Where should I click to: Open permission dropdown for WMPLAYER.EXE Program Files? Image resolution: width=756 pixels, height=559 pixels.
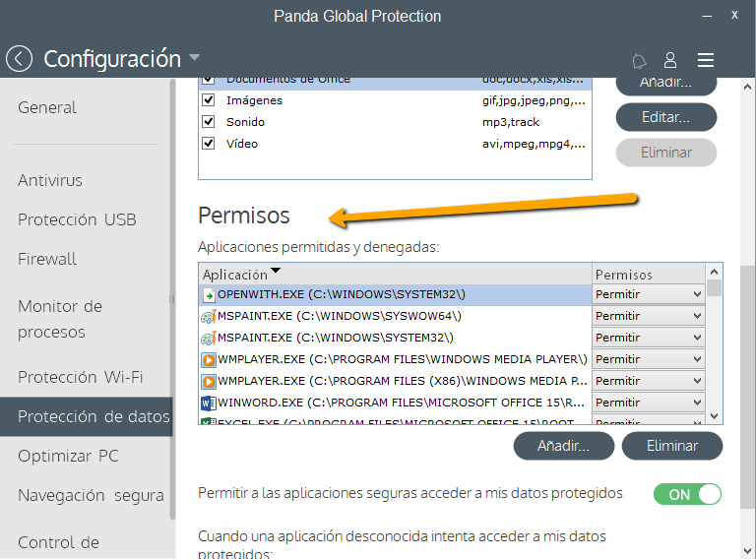pyautogui.click(x=648, y=359)
